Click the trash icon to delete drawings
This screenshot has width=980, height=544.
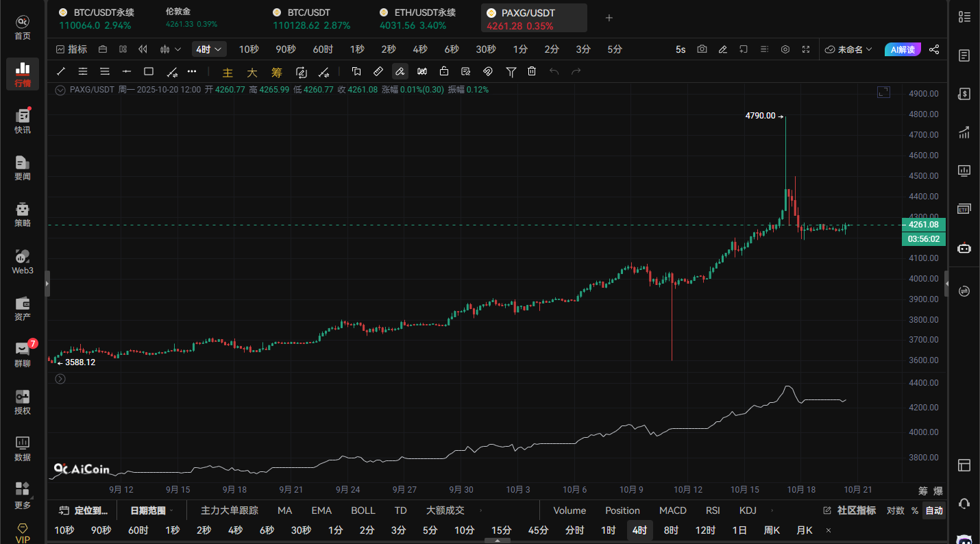click(532, 71)
